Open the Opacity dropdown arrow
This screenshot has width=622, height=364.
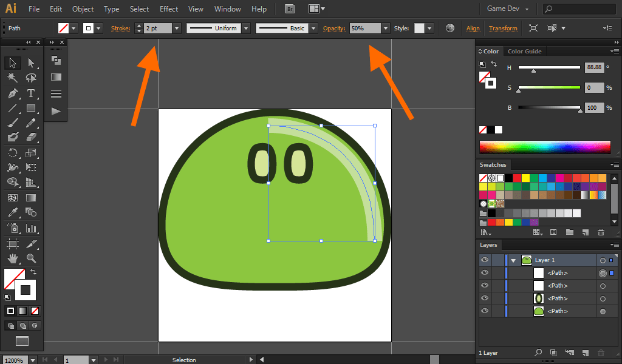pyautogui.click(x=385, y=29)
